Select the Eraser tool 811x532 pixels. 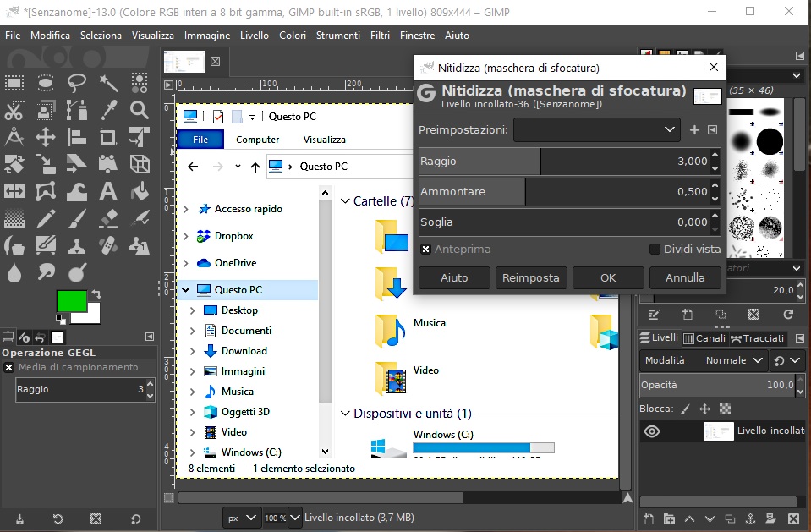(108, 218)
